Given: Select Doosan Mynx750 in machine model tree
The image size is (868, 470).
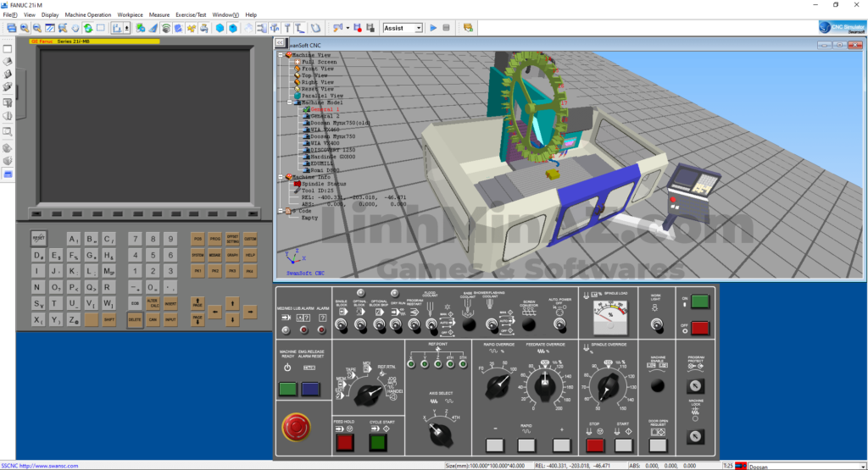Looking at the screenshot, I should point(332,136).
